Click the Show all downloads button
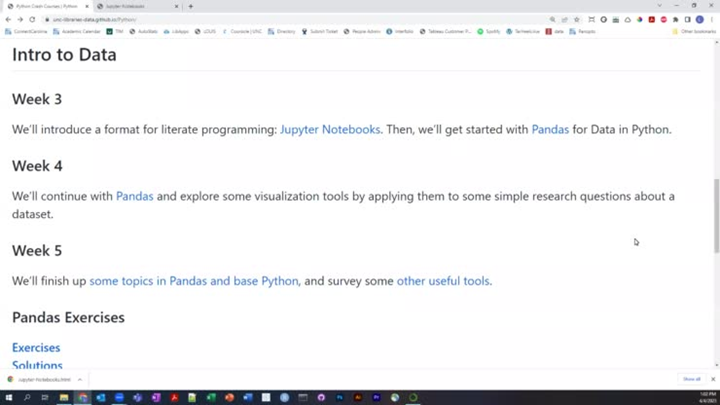 [691, 379]
